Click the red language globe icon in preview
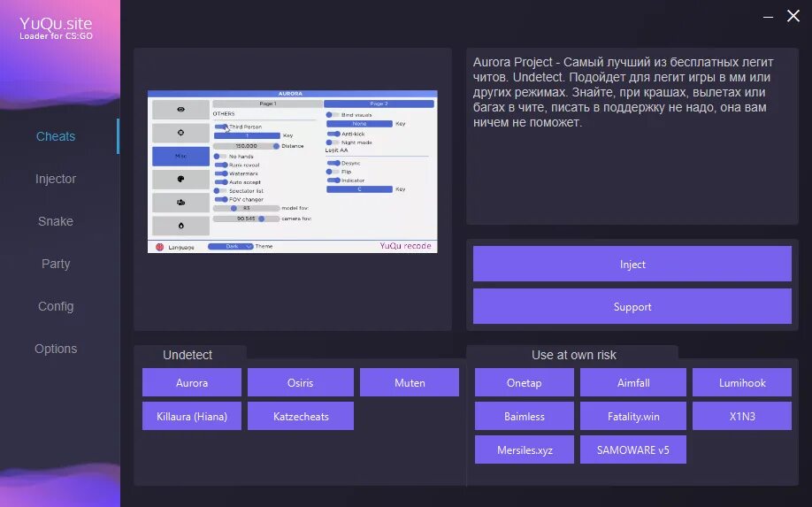The image size is (812, 507). pos(159,247)
